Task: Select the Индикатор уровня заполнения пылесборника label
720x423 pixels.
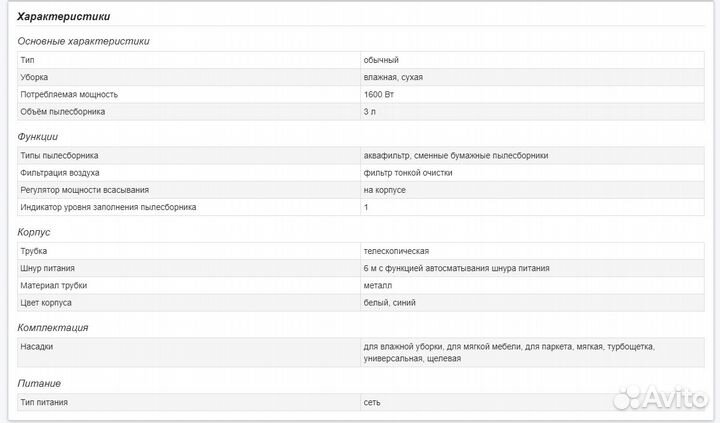Action: coord(108,207)
